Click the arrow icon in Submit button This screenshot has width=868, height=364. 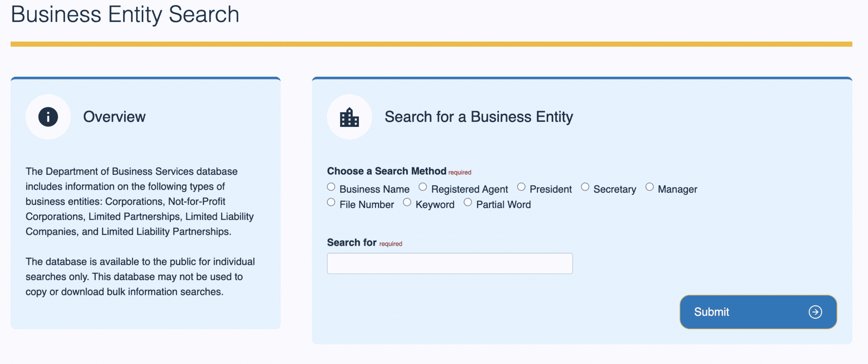point(815,312)
